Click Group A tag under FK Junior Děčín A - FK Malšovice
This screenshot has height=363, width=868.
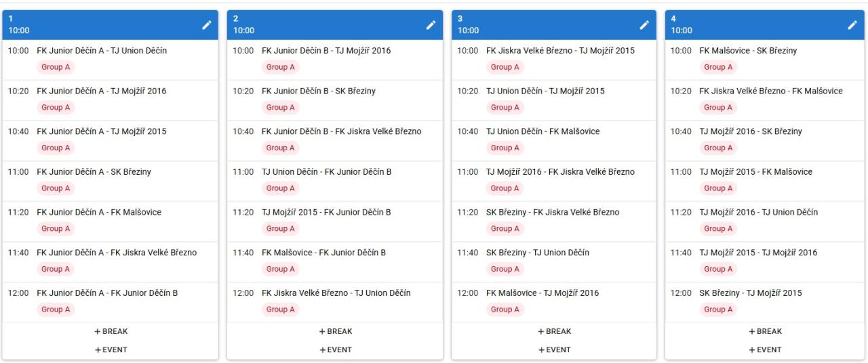point(56,229)
